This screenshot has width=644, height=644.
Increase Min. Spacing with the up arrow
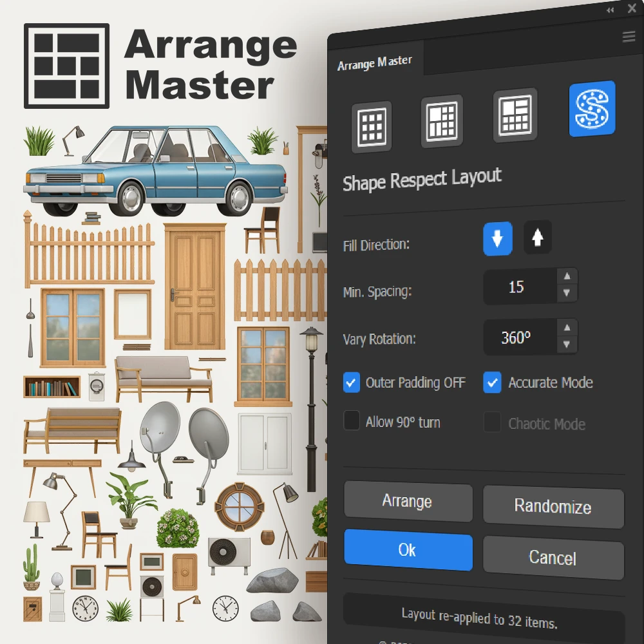tap(567, 277)
